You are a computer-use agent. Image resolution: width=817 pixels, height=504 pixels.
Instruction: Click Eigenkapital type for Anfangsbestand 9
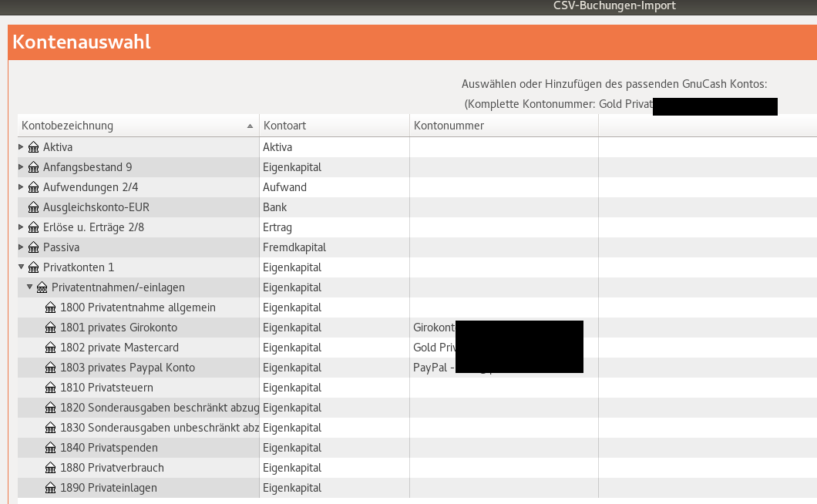[x=335, y=167]
